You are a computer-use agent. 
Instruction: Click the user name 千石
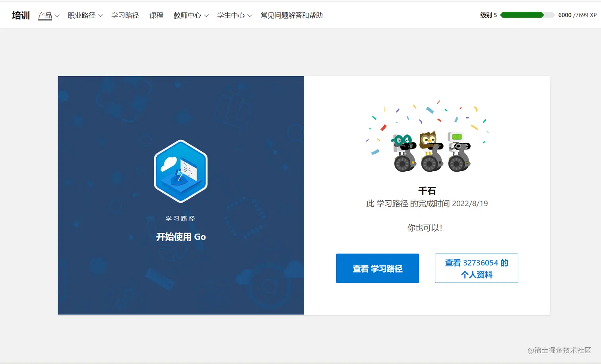[x=427, y=191]
